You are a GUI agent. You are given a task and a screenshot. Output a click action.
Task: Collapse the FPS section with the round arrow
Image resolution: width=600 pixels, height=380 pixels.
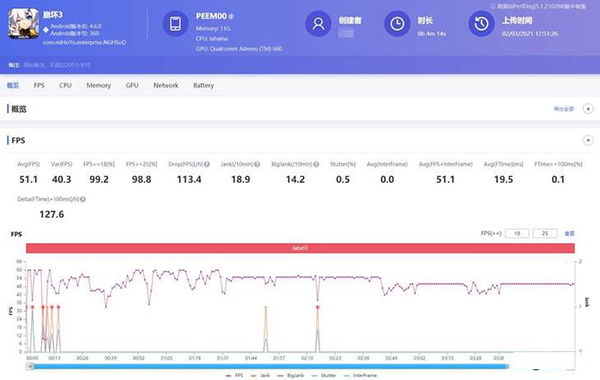pyautogui.click(x=588, y=140)
